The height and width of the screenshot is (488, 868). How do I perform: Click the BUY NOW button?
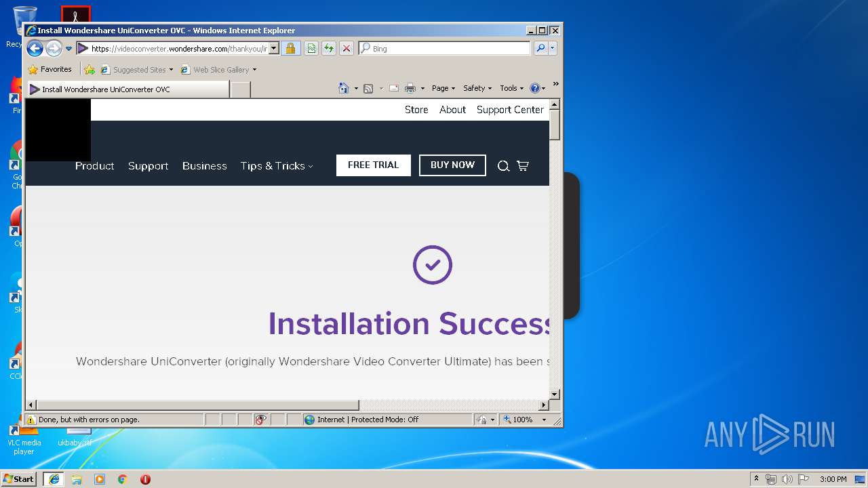coord(452,165)
